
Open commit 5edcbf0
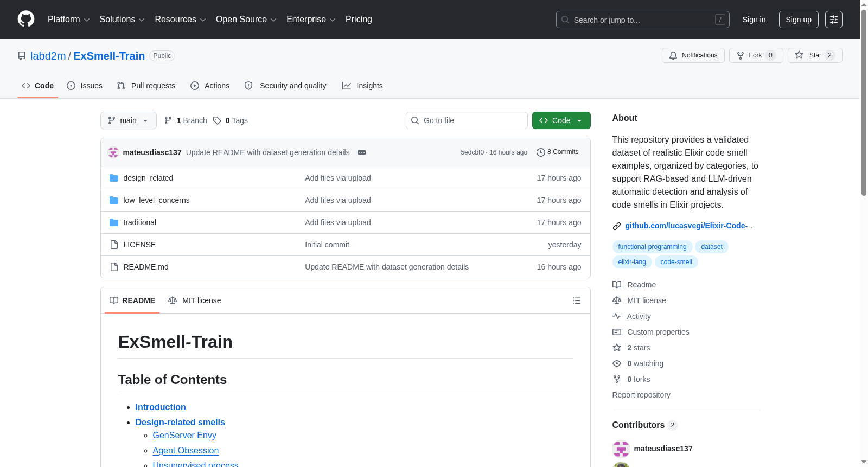(x=472, y=152)
